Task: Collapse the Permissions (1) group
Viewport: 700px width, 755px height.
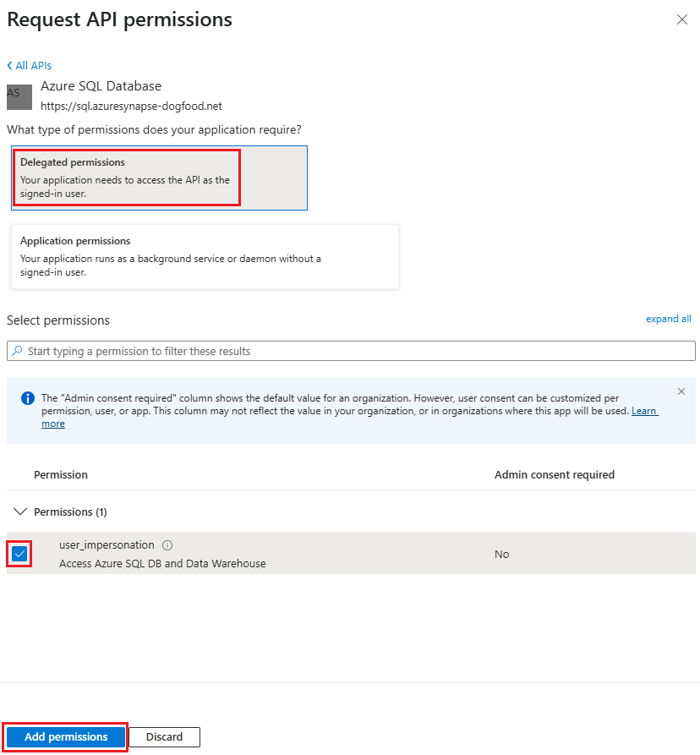Action: [20, 512]
